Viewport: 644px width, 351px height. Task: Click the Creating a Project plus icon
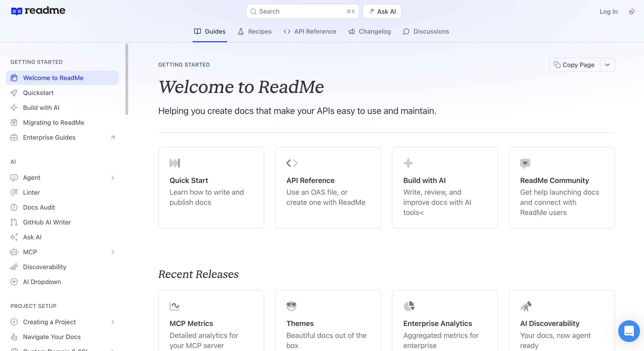pyautogui.click(x=14, y=322)
